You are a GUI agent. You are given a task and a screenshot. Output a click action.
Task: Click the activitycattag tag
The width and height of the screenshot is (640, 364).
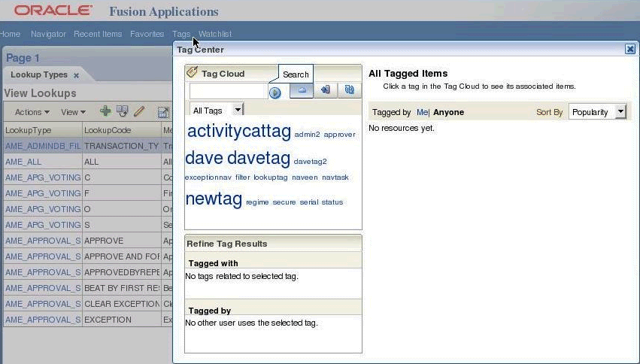click(238, 131)
